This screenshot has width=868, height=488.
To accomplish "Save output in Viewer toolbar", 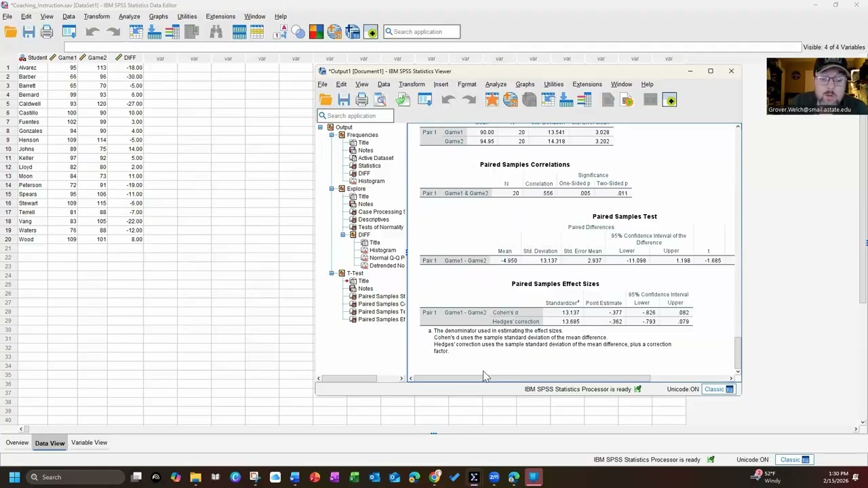I will point(344,100).
